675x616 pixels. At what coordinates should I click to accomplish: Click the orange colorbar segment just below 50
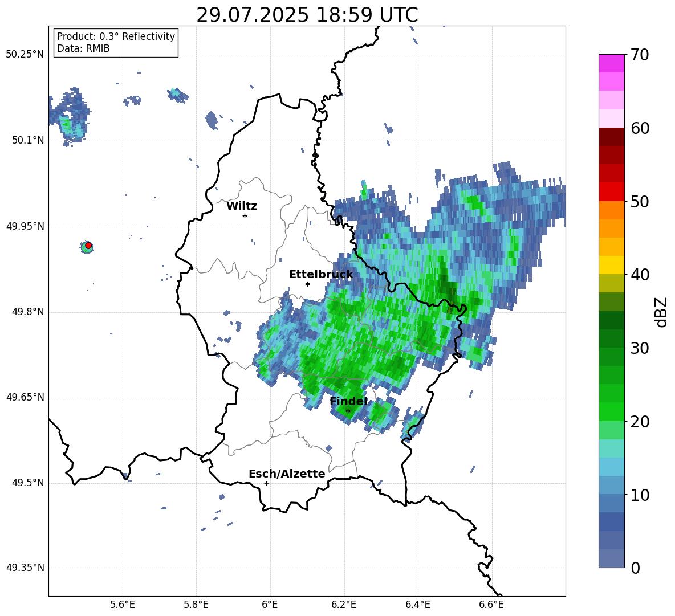point(611,210)
